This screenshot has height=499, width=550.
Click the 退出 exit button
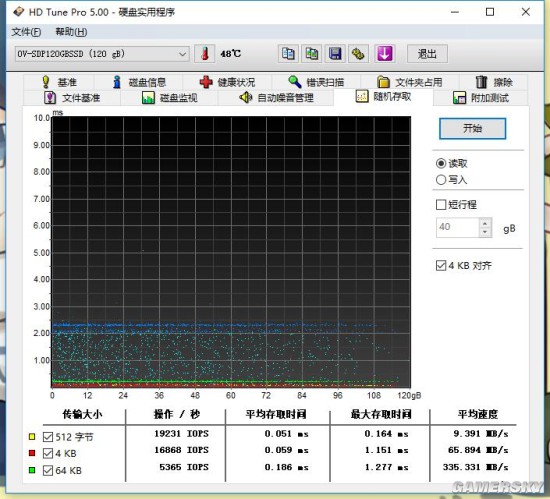click(427, 54)
